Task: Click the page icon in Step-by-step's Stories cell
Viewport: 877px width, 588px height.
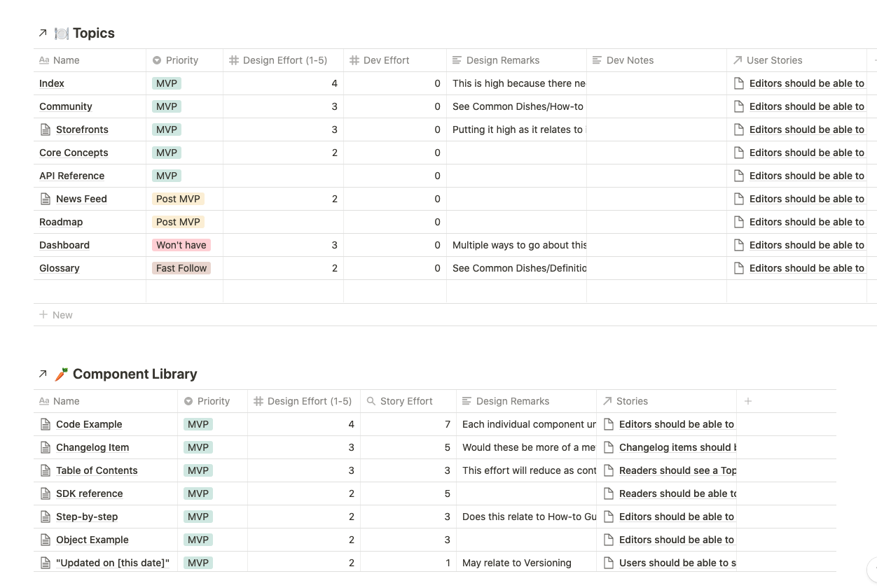Action: 608,517
